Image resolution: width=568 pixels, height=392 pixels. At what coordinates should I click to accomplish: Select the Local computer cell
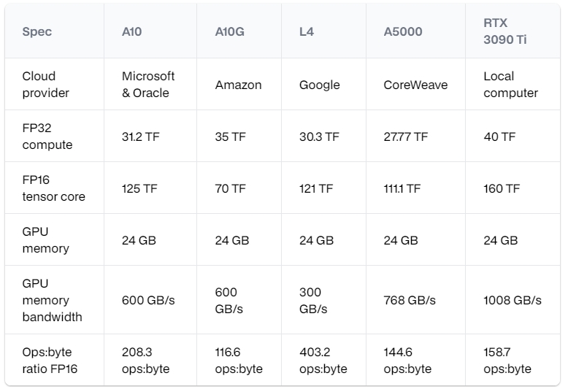[x=510, y=85]
